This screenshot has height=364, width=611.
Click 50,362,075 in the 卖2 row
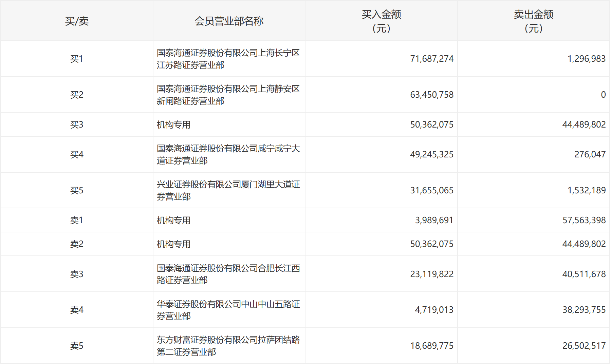(432, 244)
